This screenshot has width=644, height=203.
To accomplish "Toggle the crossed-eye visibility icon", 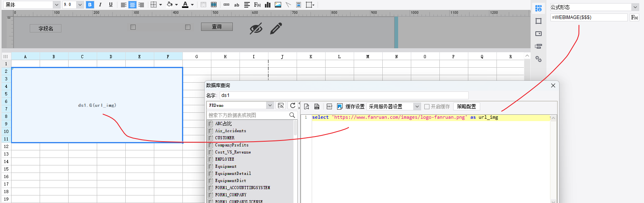I will 256,28.
